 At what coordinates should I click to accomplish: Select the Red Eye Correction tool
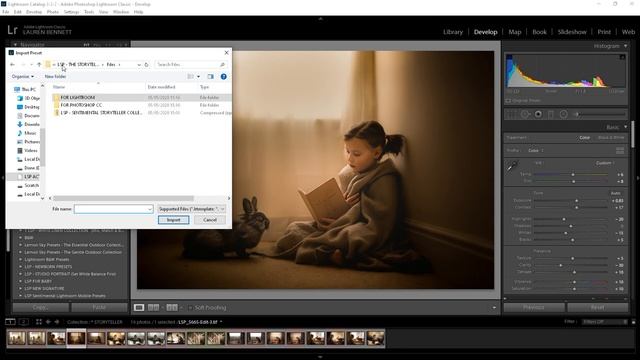pos(538,115)
